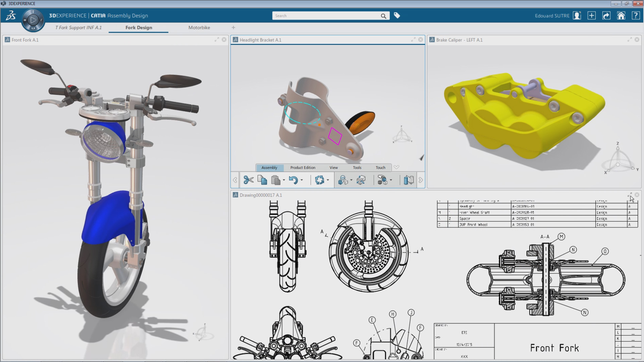Close the Drawing00000017 A.1 panel
This screenshot has height=362, width=644.
[x=637, y=195]
